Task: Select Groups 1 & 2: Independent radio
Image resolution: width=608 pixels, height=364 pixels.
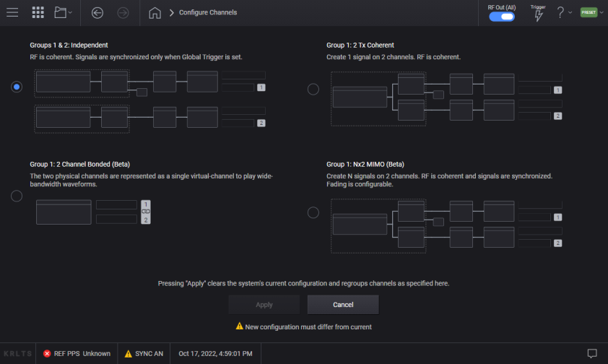Action: tap(17, 87)
